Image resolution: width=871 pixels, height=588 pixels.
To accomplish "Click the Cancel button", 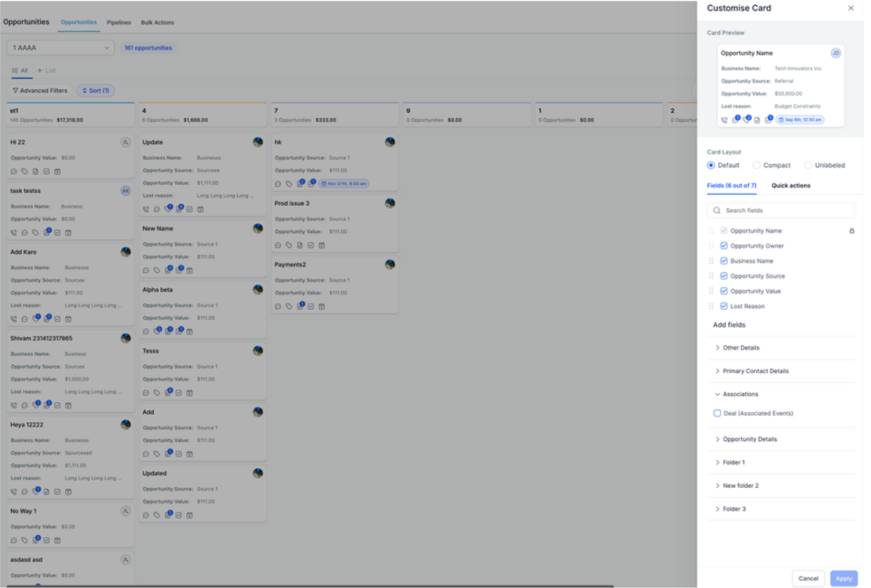I will point(808,578).
